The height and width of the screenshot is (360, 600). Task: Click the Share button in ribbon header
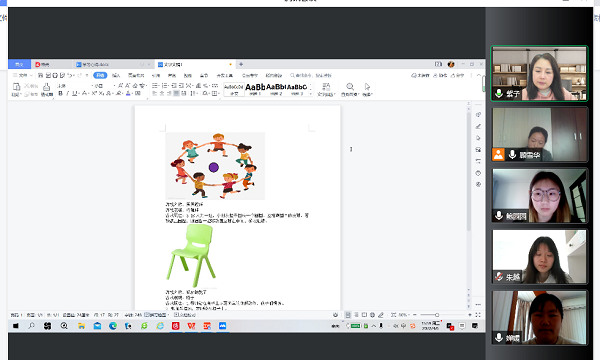pos(457,75)
